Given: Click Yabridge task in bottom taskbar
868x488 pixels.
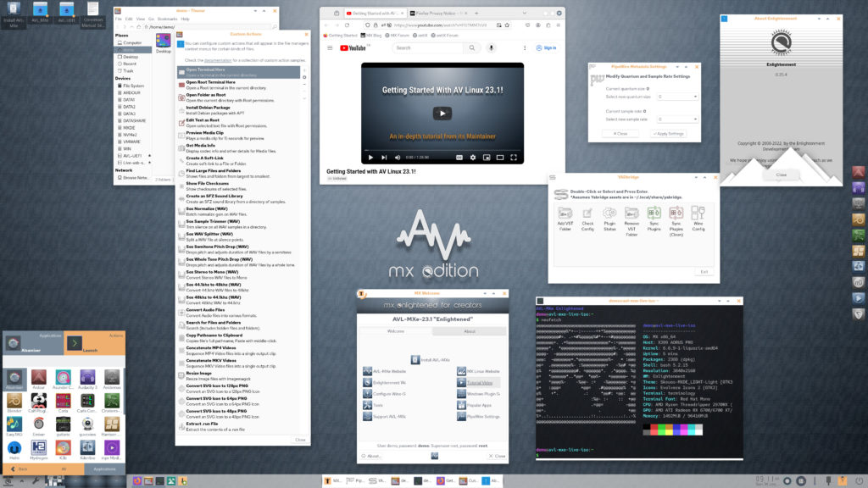Looking at the screenshot, I should [377, 481].
